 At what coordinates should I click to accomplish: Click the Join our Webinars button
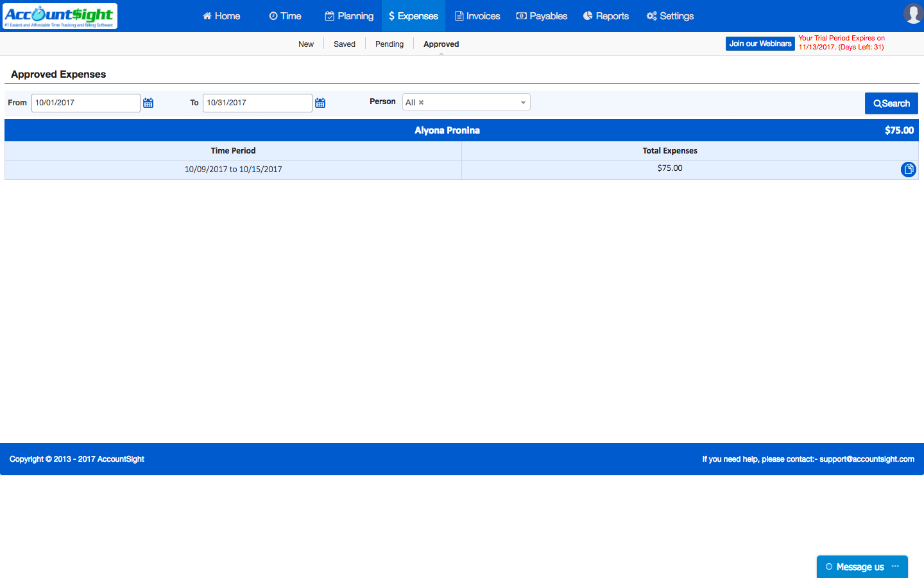pos(760,43)
